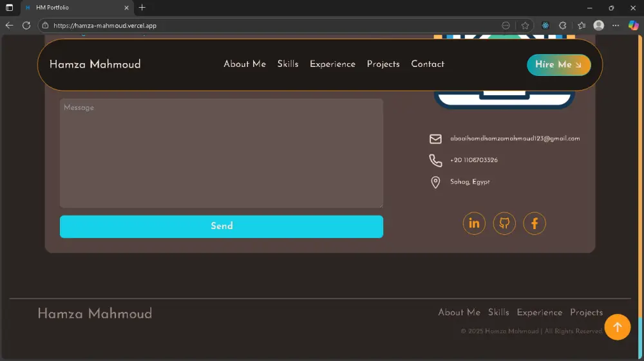Click the page vertical scrollbar
This screenshot has width=644, height=361.
(640, 197)
